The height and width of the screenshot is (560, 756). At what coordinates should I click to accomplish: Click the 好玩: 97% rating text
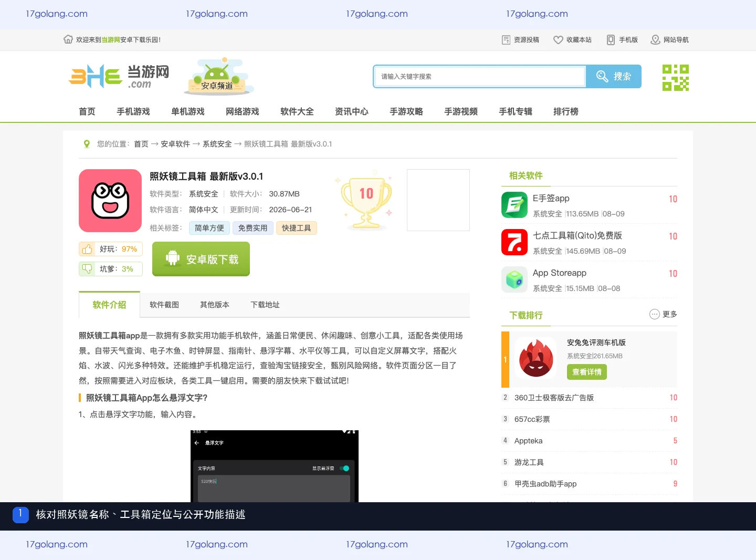click(119, 249)
